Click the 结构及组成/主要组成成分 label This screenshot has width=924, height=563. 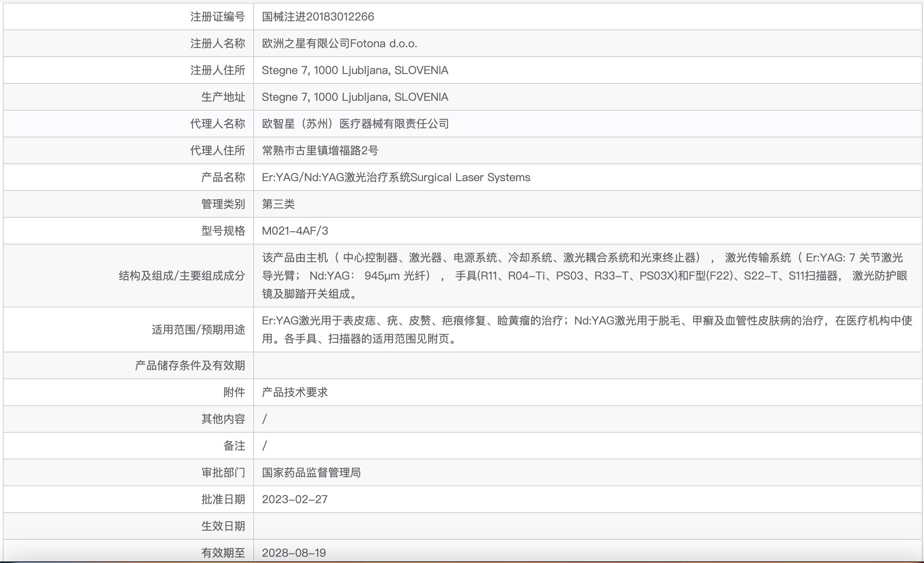(x=182, y=276)
